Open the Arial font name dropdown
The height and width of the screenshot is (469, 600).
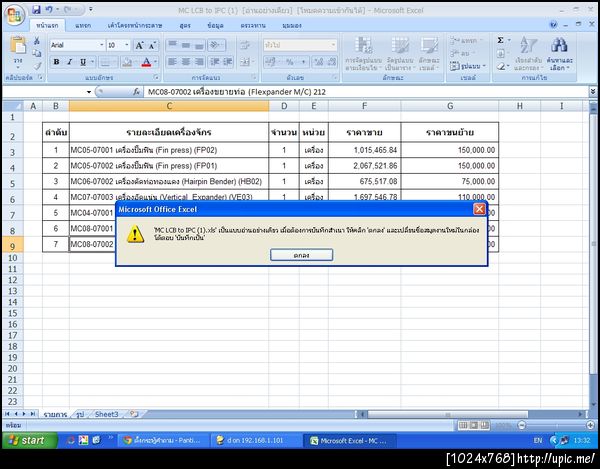(102, 45)
